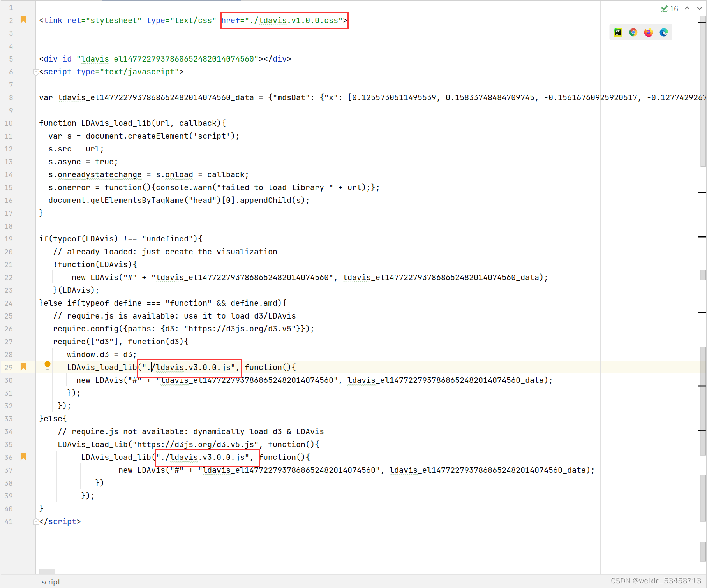Click rel="stylesheet" attribute on line 2
The image size is (707, 588).
pyautogui.click(x=104, y=20)
